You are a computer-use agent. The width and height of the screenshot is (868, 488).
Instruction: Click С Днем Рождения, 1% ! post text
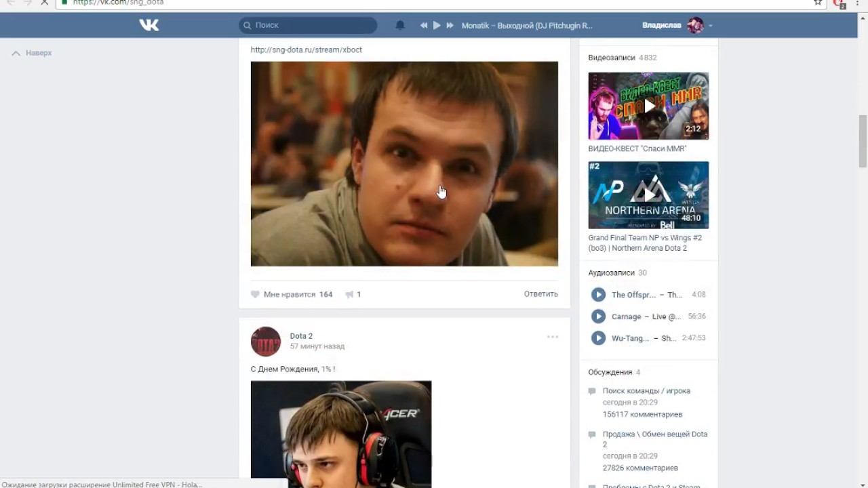pos(293,369)
